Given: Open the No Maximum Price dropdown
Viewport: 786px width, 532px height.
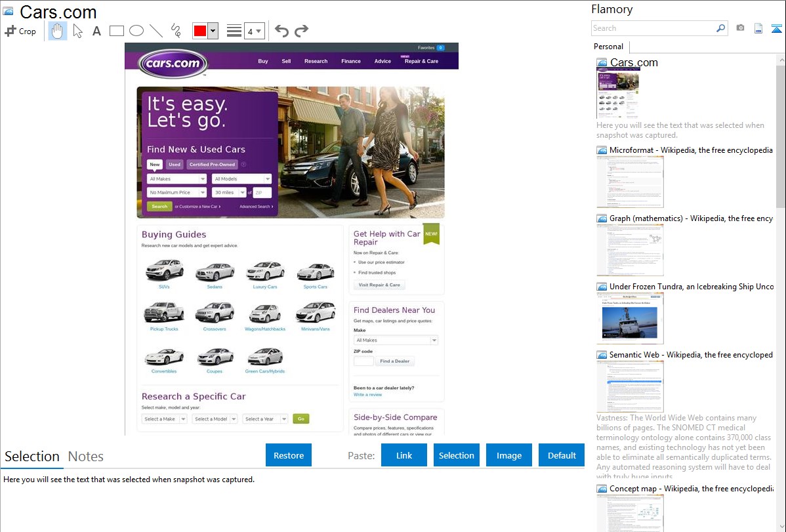Looking at the screenshot, I should pyautogui.click(x=177, y=193).
